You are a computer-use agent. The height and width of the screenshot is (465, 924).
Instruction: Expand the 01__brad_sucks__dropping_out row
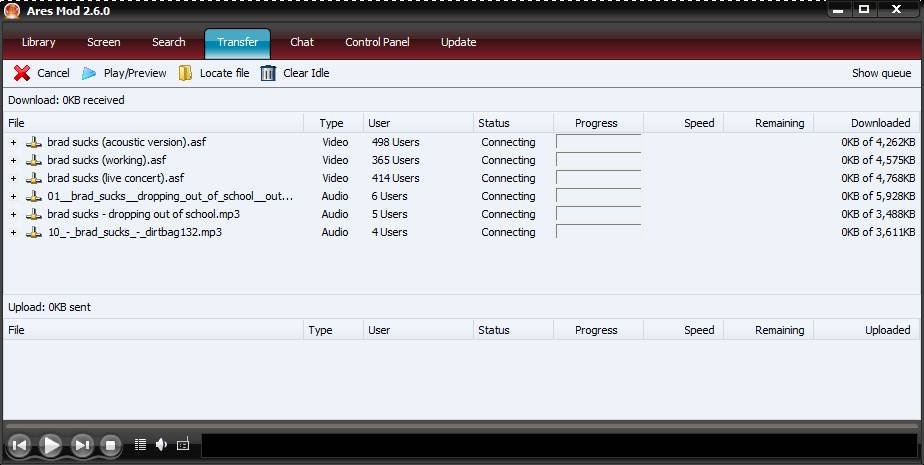(14, 196)
